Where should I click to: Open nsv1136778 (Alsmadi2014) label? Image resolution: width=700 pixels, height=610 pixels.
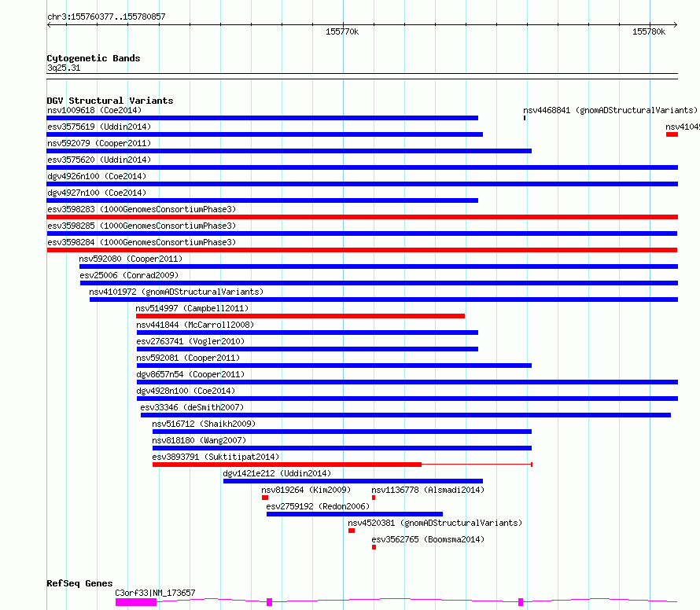tap(428, 490)
